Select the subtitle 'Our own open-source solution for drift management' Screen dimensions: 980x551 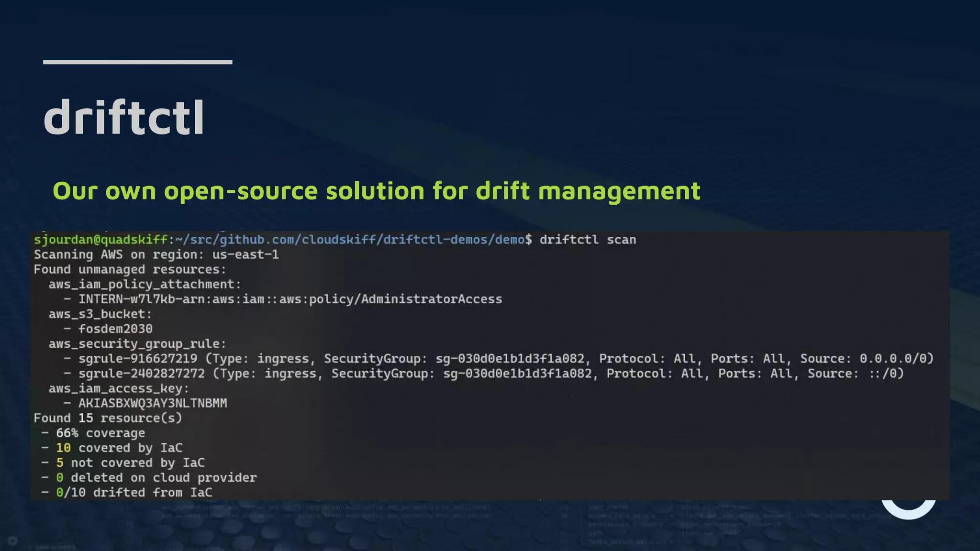377,191
